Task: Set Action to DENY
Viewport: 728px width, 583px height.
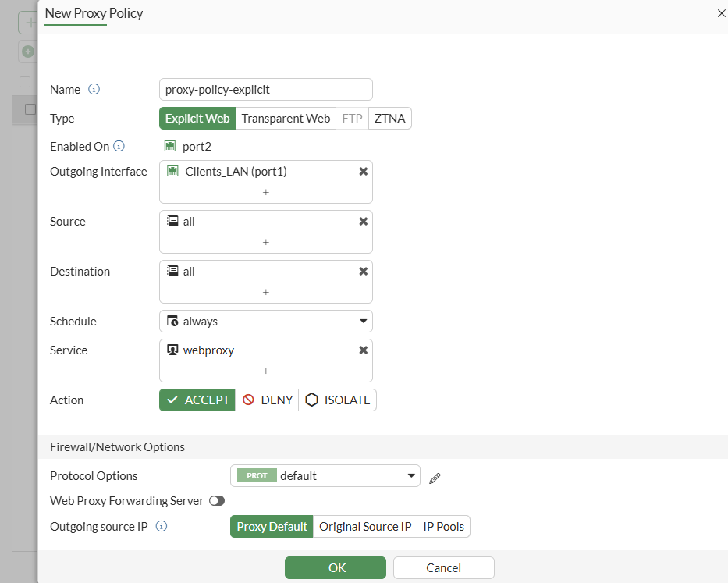Action: pyautogui.click(x=268, y=400)
